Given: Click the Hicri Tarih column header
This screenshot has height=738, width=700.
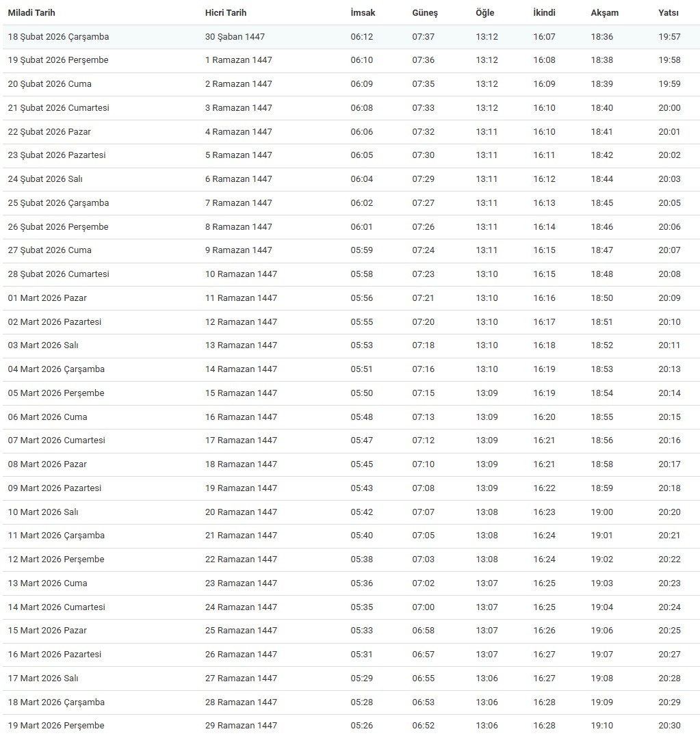Looking at the screenshot, I should pos(226,13).
